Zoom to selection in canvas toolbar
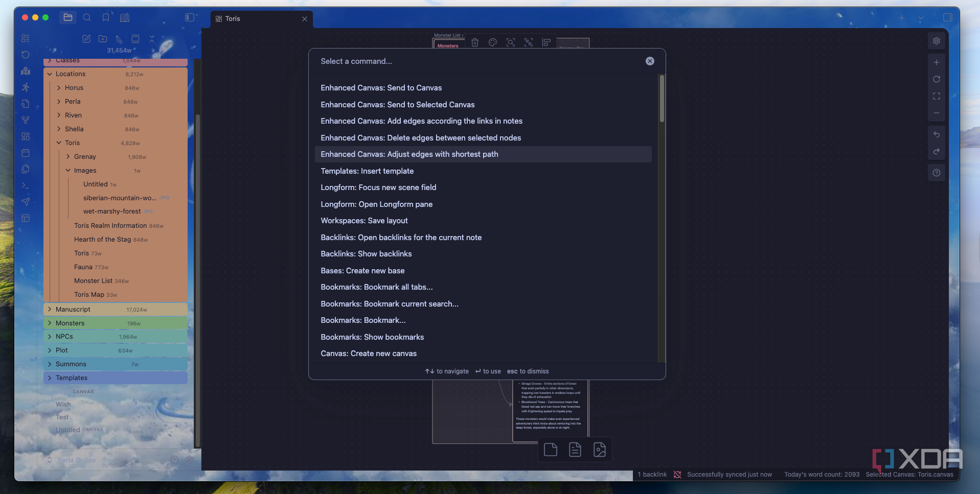This screenshot has height=494, width=980. [x=511, y=43]
